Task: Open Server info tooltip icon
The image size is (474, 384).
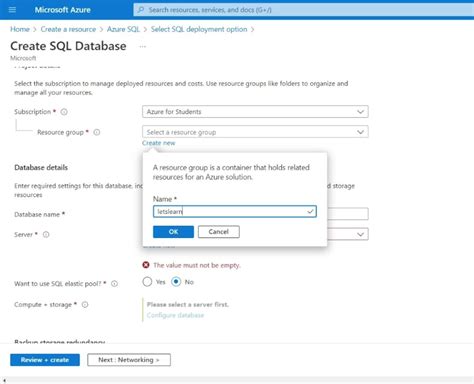Action: (x=46, y=235)
